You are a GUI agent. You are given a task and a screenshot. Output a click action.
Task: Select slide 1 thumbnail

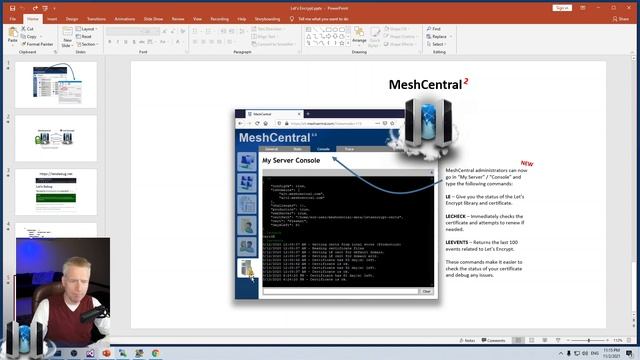point(56,84)
